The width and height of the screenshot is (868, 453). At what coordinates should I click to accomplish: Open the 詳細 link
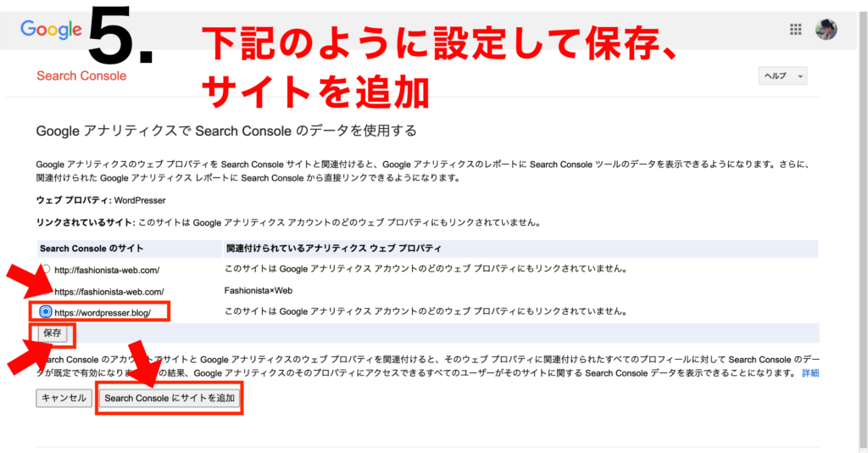[810, 373]
